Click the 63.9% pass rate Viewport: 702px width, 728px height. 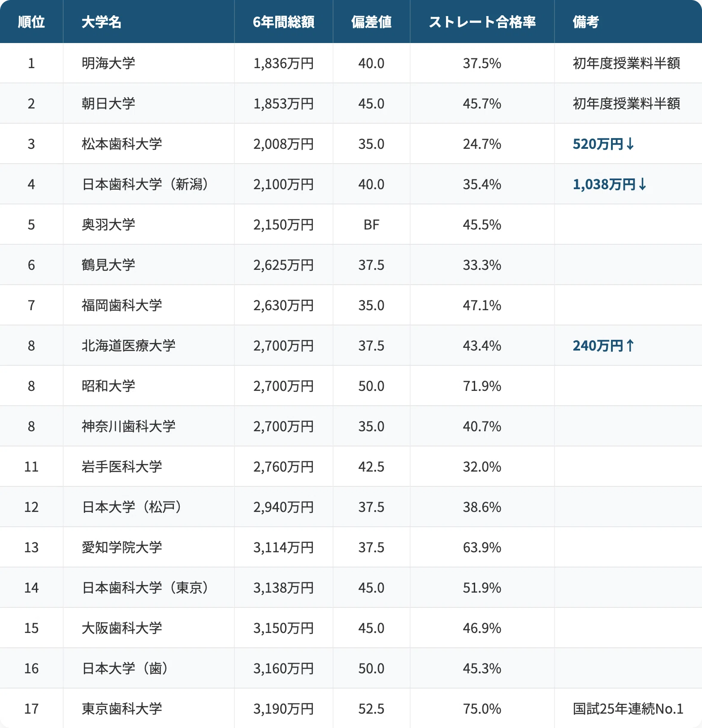[x=482, y=547]
